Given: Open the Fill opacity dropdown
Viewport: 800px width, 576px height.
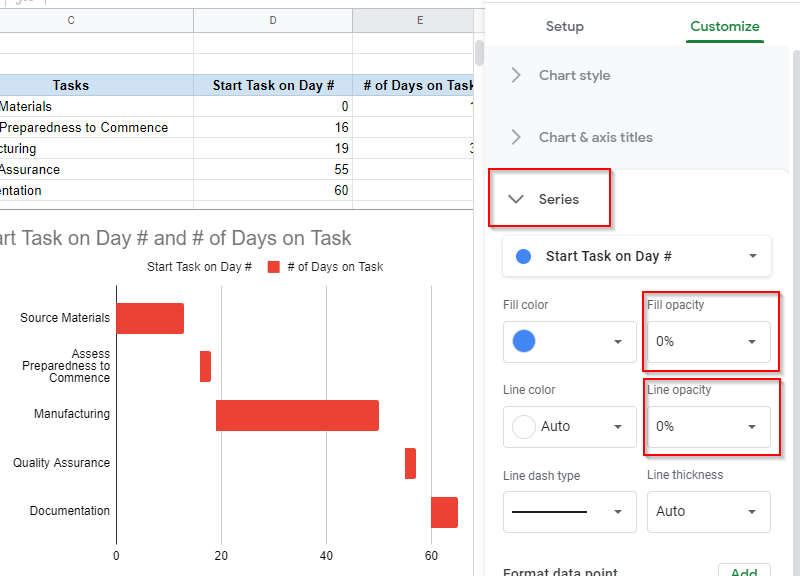Looking at the screenshot, I should [708, 341].
